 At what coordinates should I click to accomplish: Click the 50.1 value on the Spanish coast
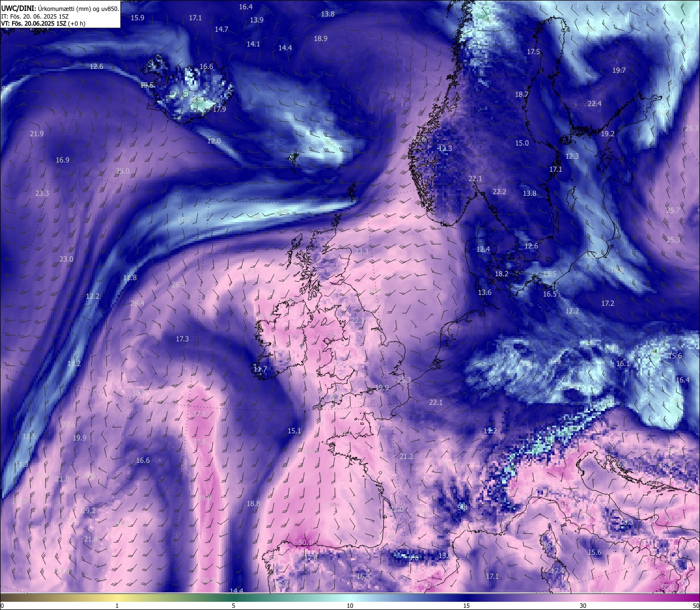pos(305,543)
